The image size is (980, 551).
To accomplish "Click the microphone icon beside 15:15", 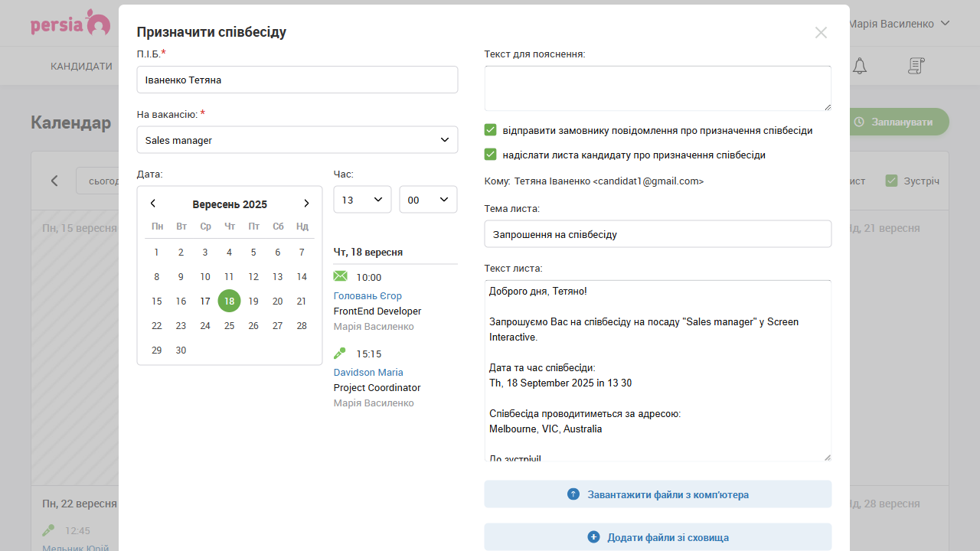I will click(341, 353).
